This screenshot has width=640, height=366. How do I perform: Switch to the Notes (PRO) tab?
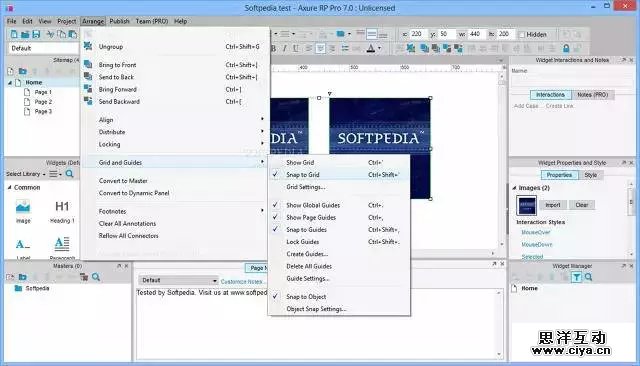(593, 95)
